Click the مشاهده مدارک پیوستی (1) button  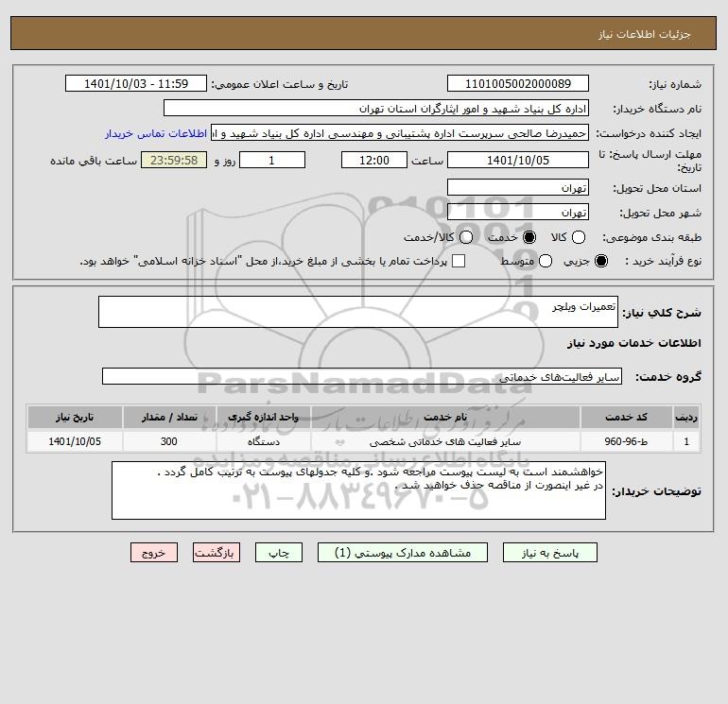(x=403, y=553)
